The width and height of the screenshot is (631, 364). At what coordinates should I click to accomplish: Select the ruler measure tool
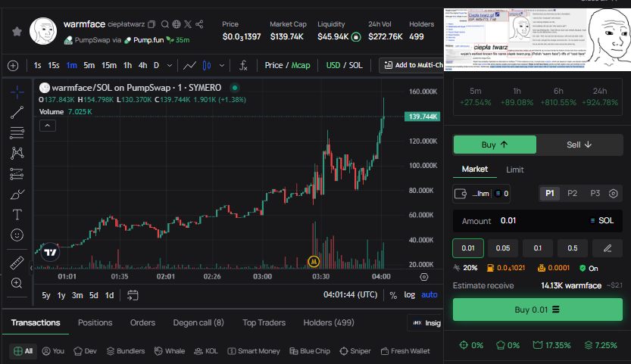[x=17, y=263]
